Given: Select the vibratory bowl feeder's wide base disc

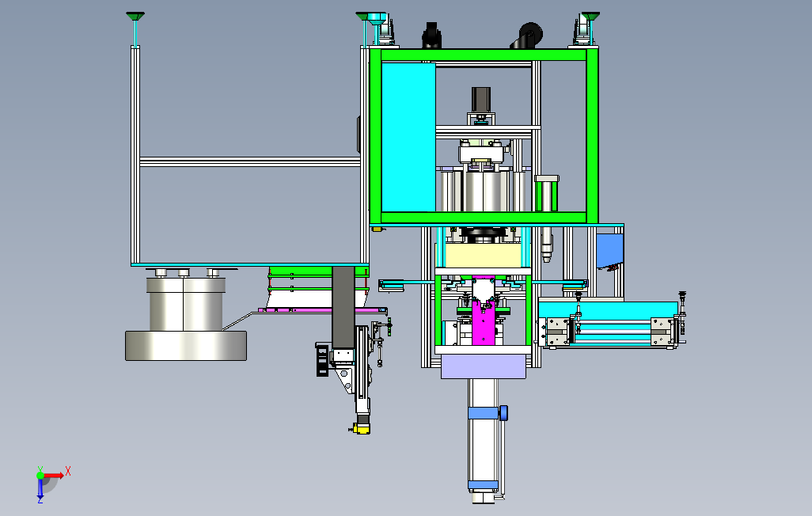Looking at the screenshot, I should coord(186,346).
